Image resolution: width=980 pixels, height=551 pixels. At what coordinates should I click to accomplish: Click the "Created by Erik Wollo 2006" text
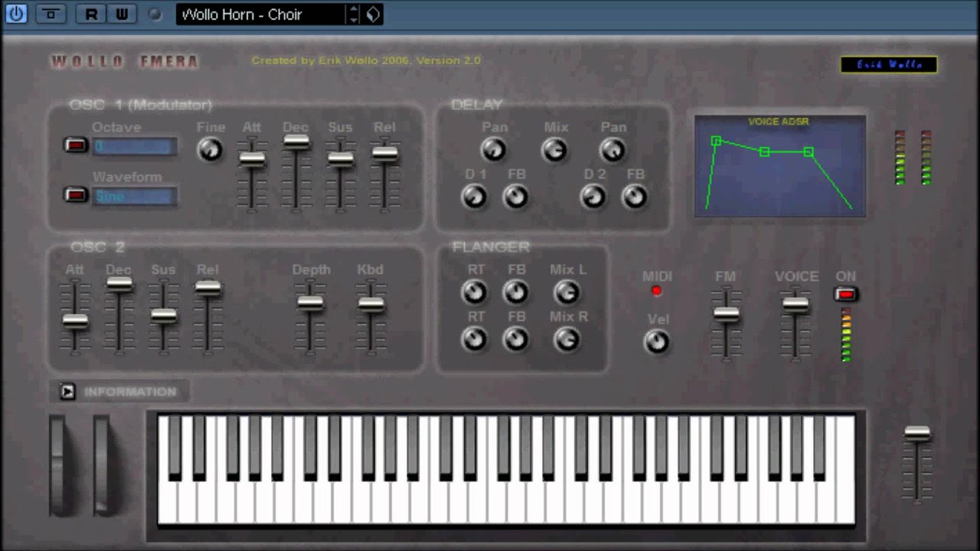point(332,60)
